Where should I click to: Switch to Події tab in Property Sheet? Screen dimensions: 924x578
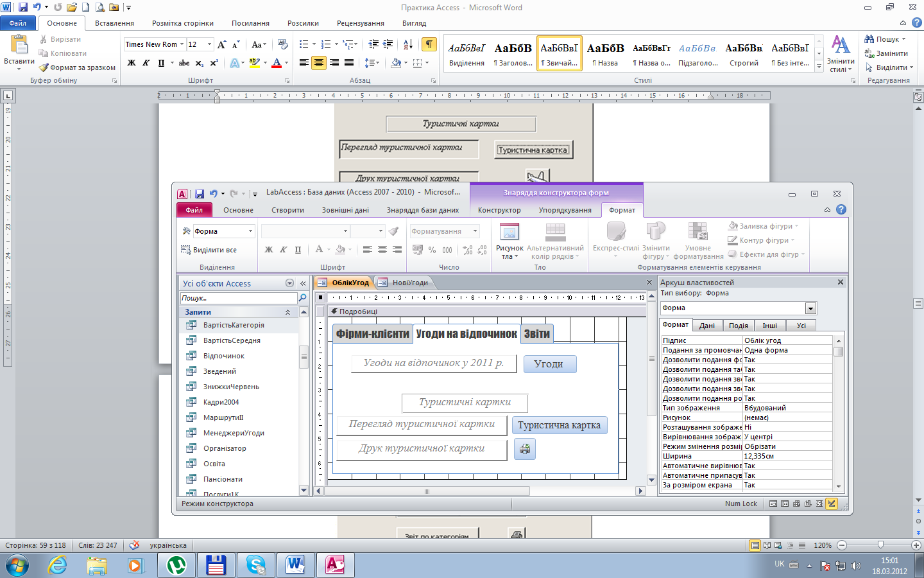739,326
